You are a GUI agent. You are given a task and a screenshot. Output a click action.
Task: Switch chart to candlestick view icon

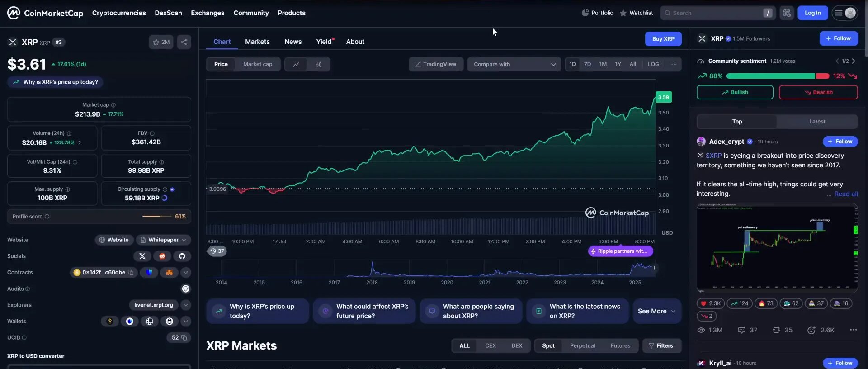pos(319,64)
